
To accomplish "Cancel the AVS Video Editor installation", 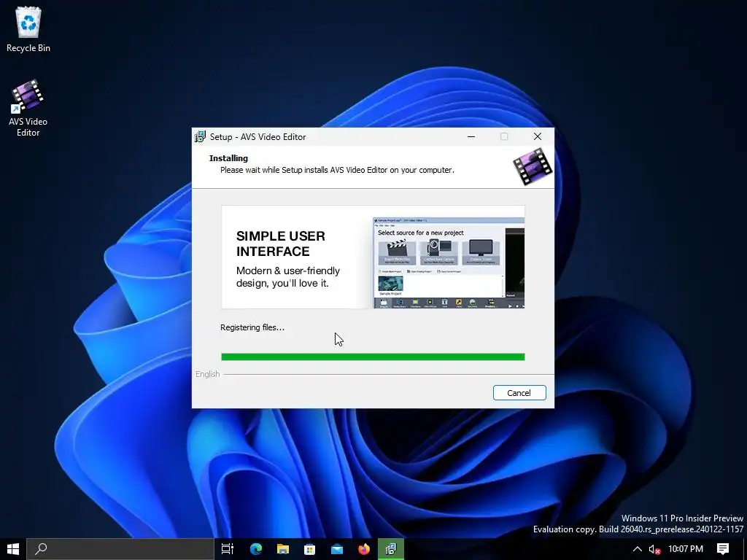I will point(519,393).
